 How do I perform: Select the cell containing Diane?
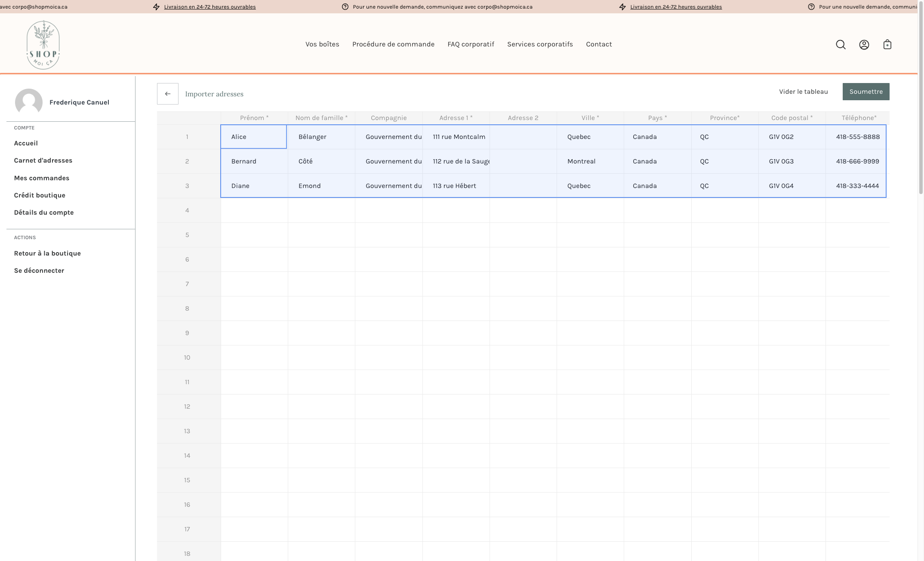click(x=254, y=186)
